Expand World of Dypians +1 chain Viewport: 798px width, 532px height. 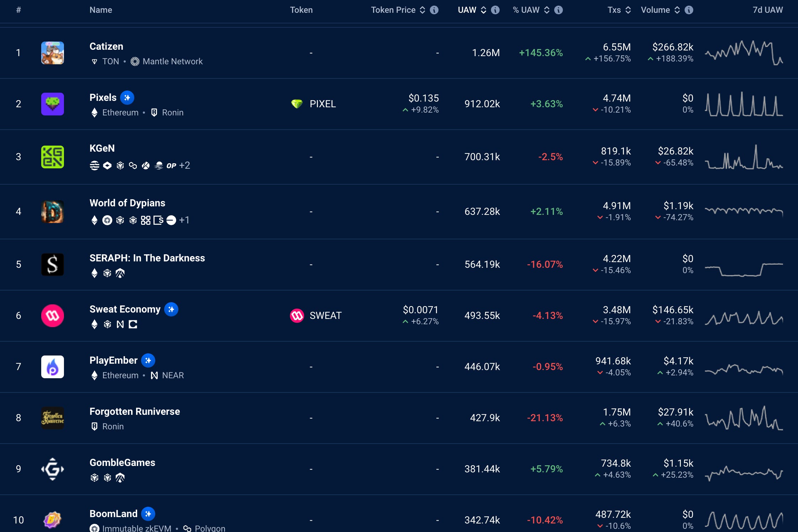[184, 220]
